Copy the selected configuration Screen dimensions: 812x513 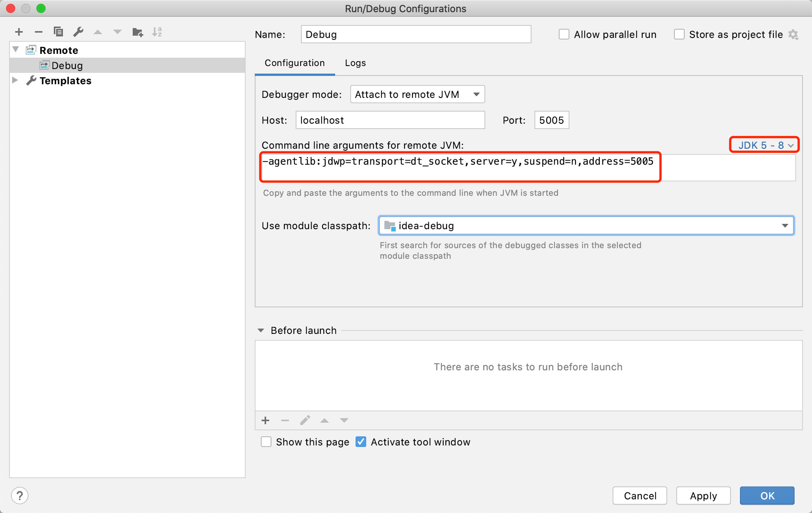pos(58,32)
